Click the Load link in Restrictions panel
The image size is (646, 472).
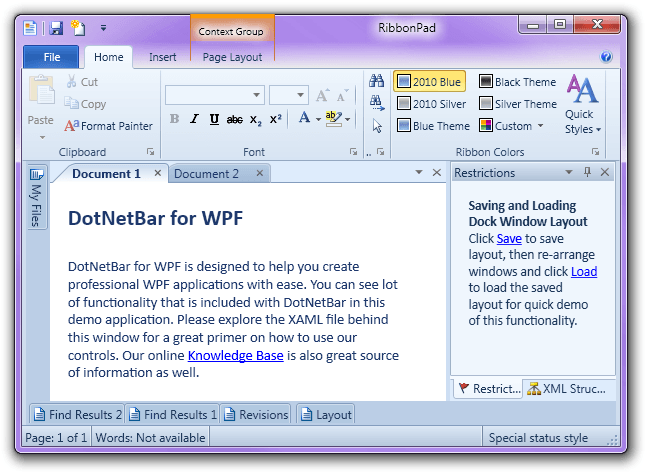pyautogui.click(x=584, y=271)
